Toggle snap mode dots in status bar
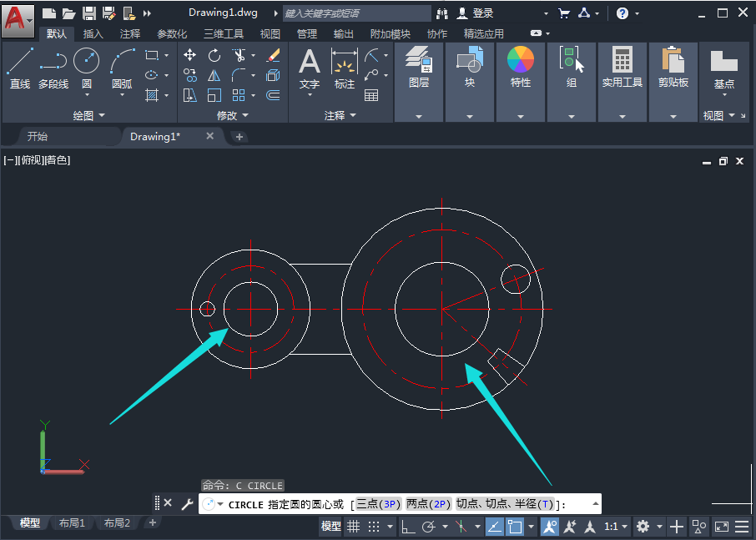756x540 pixels. click(374, 527)
